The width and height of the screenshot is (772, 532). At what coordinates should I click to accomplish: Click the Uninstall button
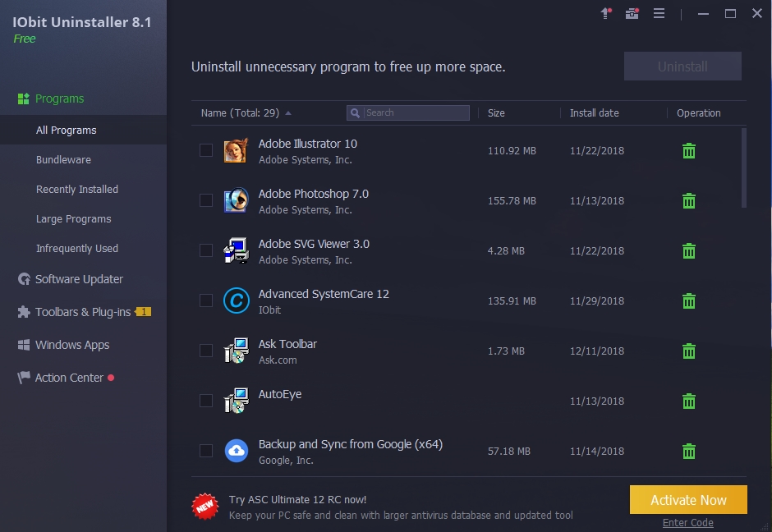coord(682,66)
